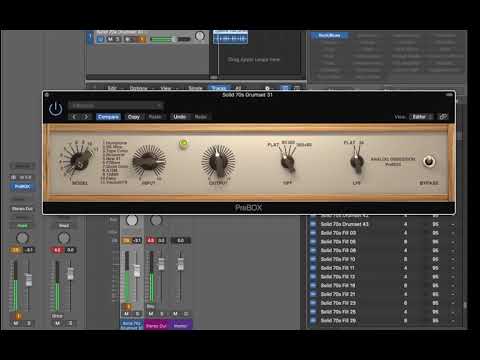Click the INPUT knob on PreBOX
The height and width of the screenshot is (360, 480).
pos(149,162)
